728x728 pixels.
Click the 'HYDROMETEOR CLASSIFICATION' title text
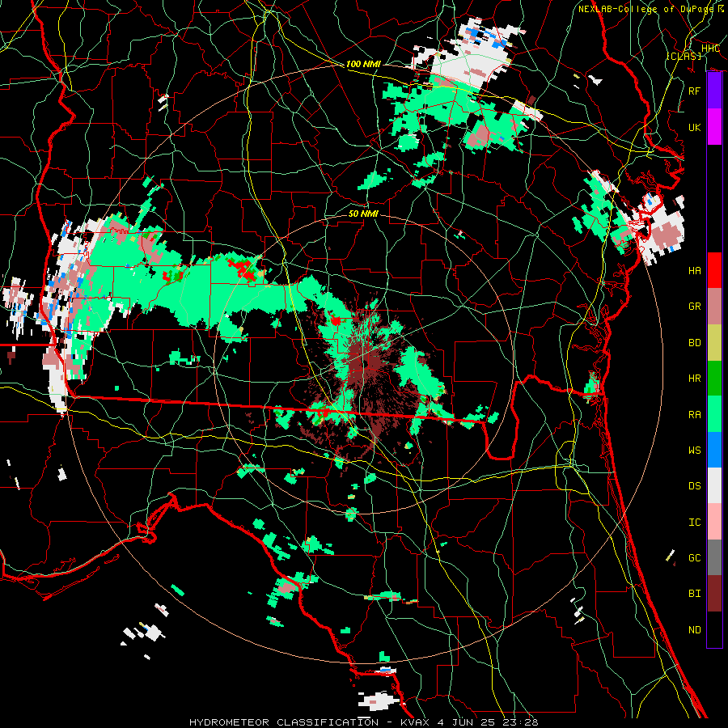click(284, 722)
